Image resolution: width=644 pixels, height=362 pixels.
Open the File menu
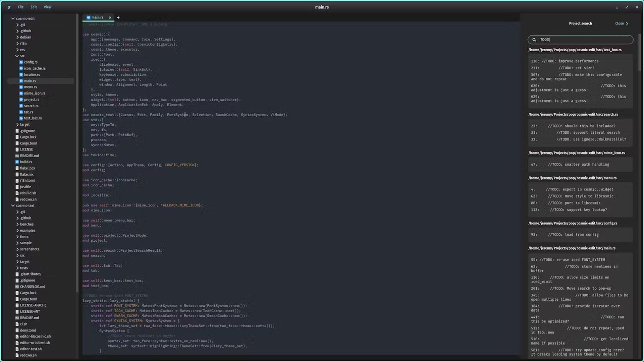(x=20, y=7)
